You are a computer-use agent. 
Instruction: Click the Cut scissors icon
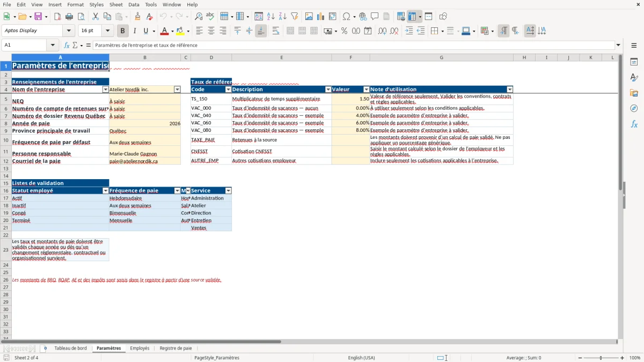point(95,17)
